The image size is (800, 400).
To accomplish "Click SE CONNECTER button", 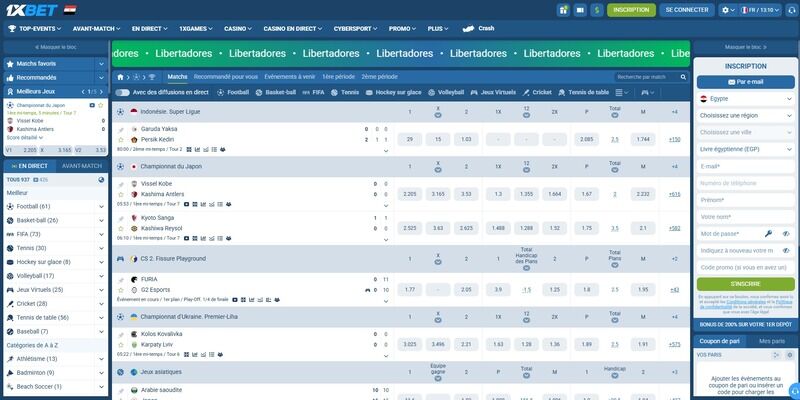I will tap(687, 10).
